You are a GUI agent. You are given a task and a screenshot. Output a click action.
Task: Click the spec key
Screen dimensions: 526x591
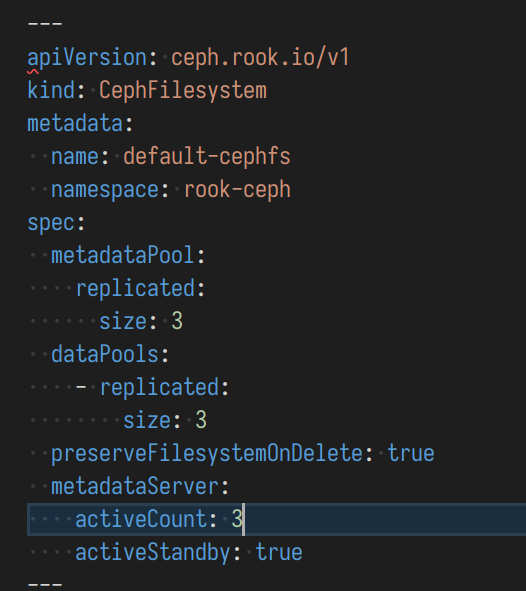point(51,222)
